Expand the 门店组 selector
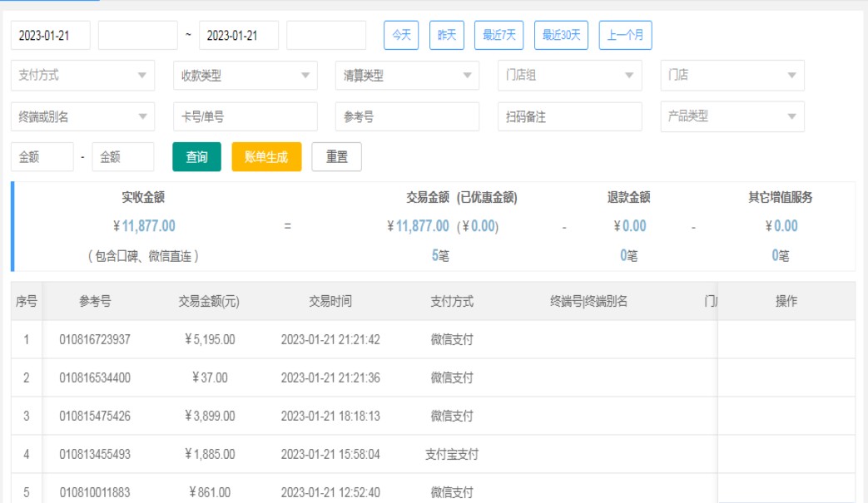This screenshot has height=503, width=868. (x=569, y=76)
